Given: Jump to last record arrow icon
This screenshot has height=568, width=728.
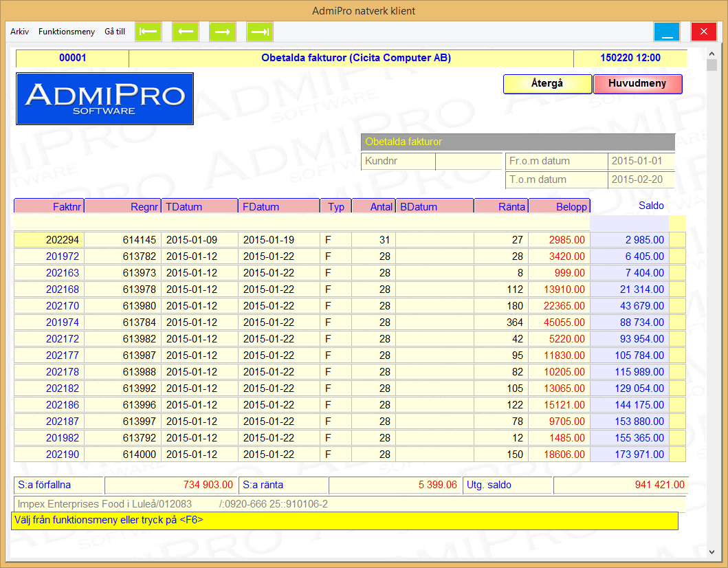Looking at the screenshot, I should [x=260, y=32].
